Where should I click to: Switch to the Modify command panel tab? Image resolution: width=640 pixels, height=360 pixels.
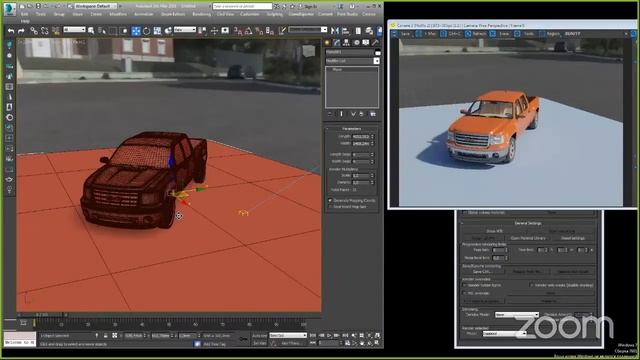pyautogui.click(x=337, y=42)
